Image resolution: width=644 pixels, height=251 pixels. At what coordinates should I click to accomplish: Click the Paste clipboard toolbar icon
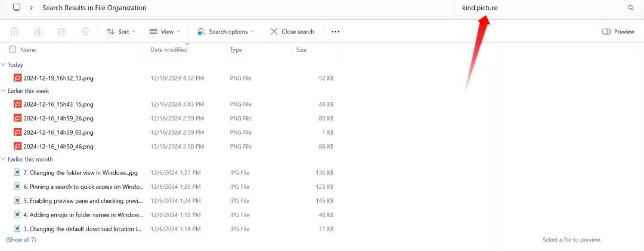pyautogui.click(x=14, y=32)
